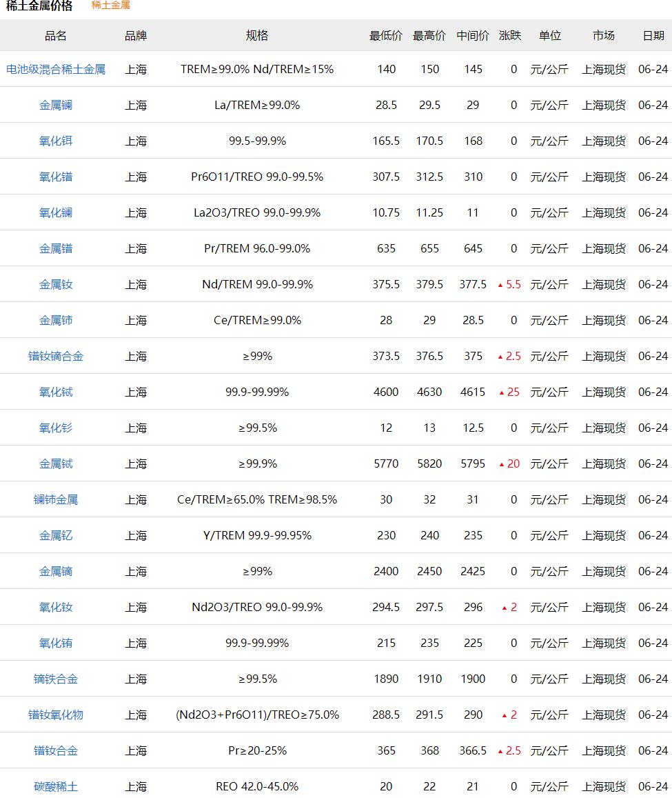
Task: Open the 镨钕氧化物 link
Action: (x=56, y=715)
